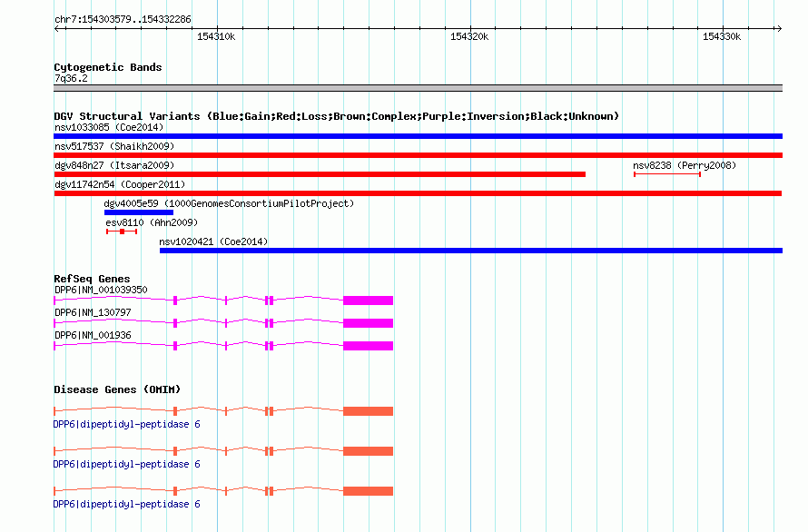808x532 pixels.
Task: Open second DPP6|dipeptidyl-peptidase 6 OMIM link
Action: click(127, 465)
